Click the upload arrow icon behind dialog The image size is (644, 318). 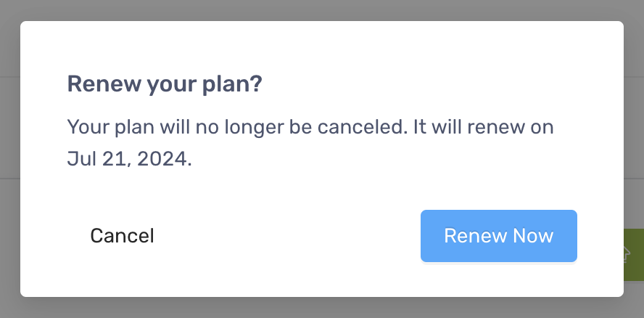627,253
